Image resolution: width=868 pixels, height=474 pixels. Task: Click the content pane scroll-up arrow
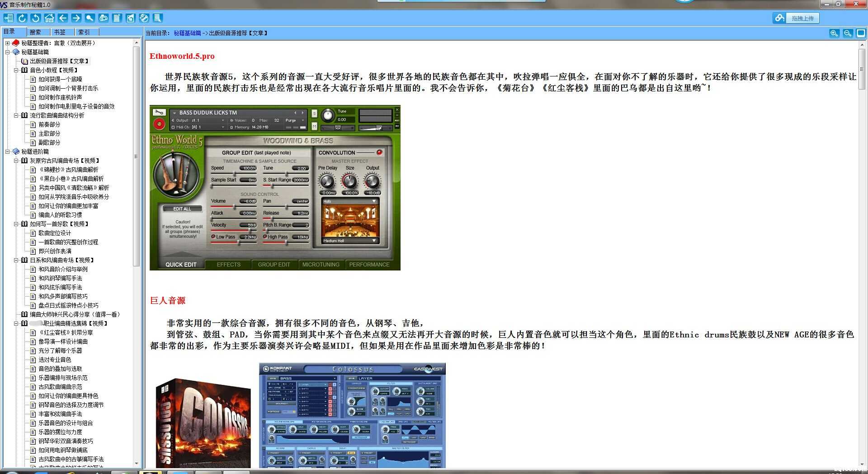click(x=862, y=45)
